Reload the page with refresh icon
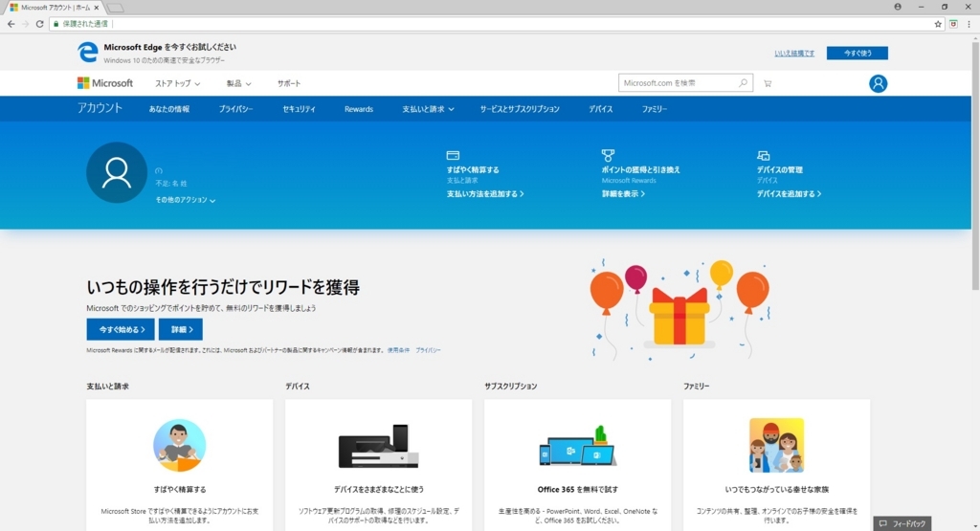This screenshot has height=531, width=980. [x=39, y=24]
